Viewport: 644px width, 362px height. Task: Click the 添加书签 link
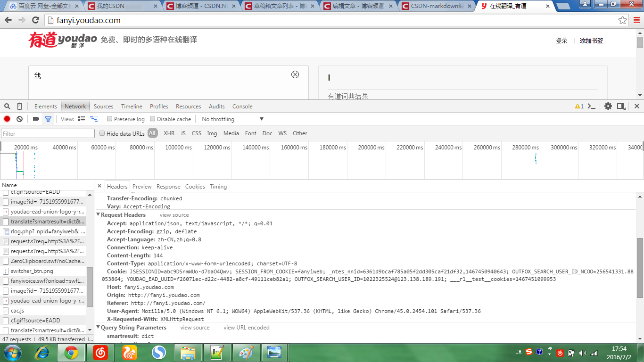pyautogui.click(x=591, y=41)
